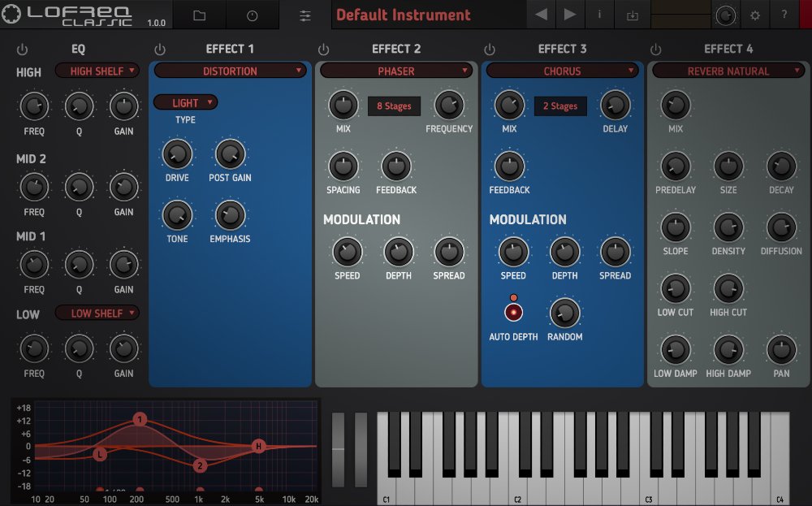
Task: Click the sliders tweak icon in the toolbar
Action: click(304, 14)
